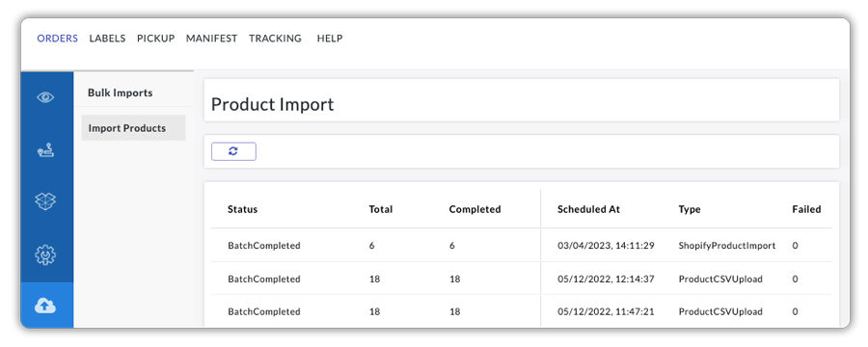Click the Scheduled At column header
868x347 pixels.
click(x=589, y=209)
